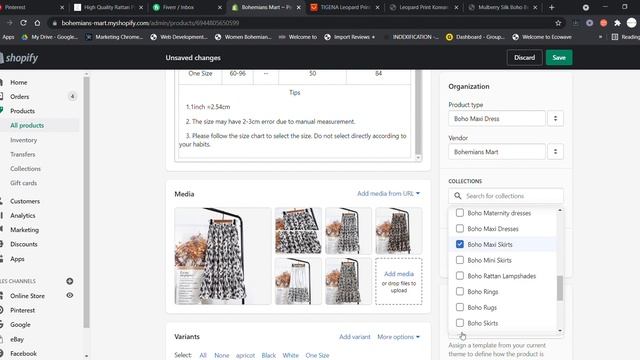Open the browser extensions puzzle icon
Screen dimensions: 640x360
point(617,23)
